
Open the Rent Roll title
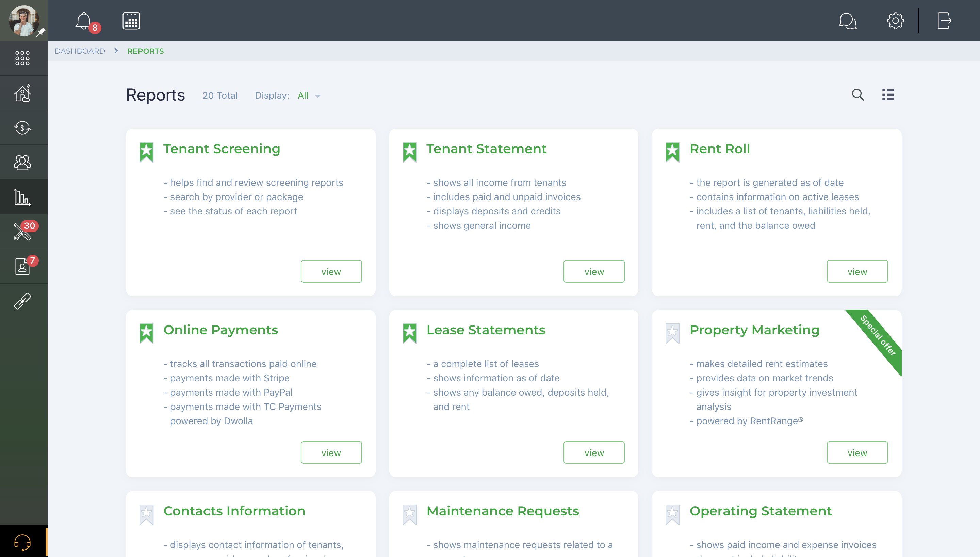[720, 149]
